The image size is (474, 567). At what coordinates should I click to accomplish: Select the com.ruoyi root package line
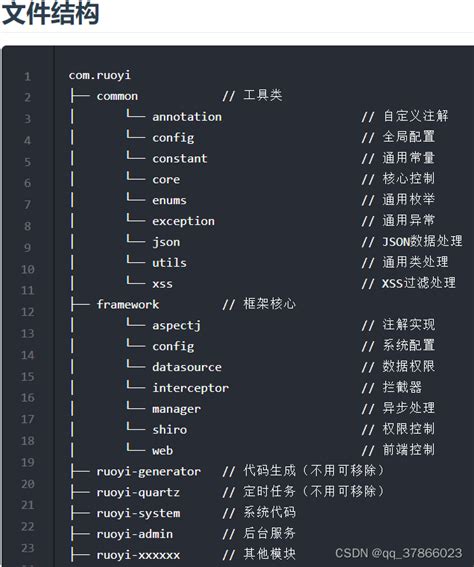pos(100,75)
